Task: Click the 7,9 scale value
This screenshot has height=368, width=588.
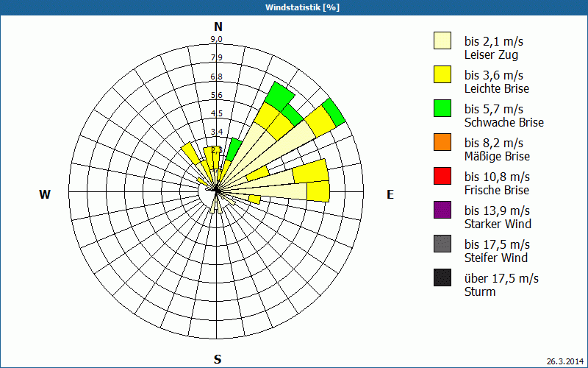Action: (216, 57)
